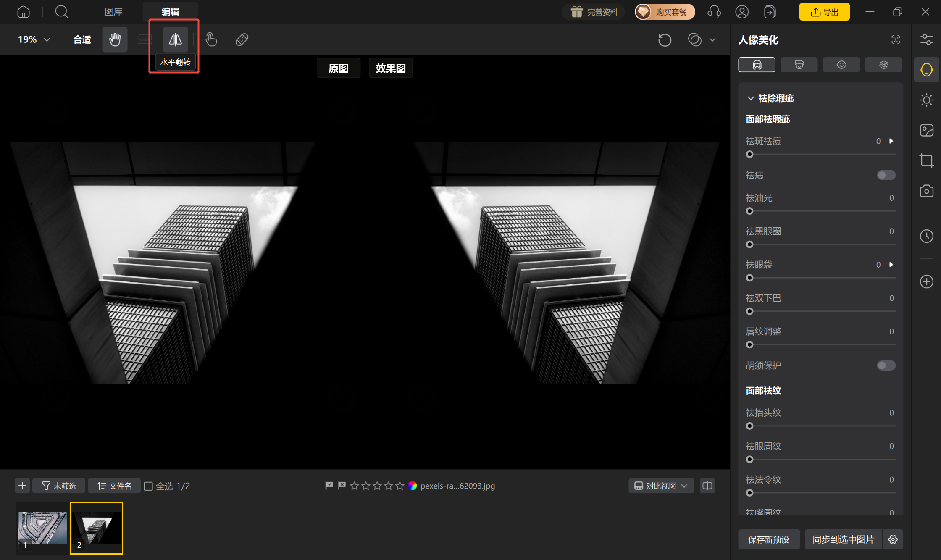Viewport: 941px width, 560px height.
Task: Open the 19% zoom dropdown
Action: (x=34, y=39)
